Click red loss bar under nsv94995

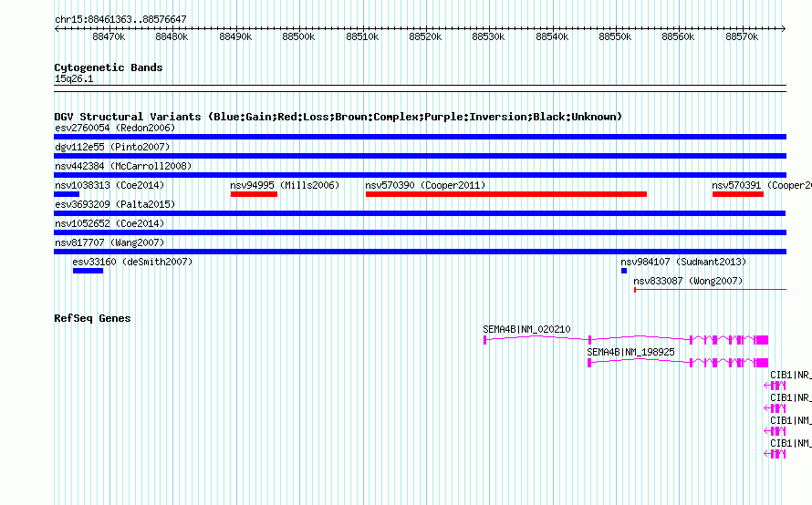coord(254,194)
